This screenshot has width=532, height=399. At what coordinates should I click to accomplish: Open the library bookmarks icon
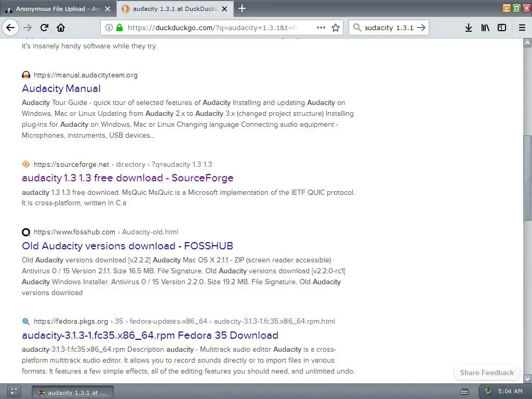[485, 28]
